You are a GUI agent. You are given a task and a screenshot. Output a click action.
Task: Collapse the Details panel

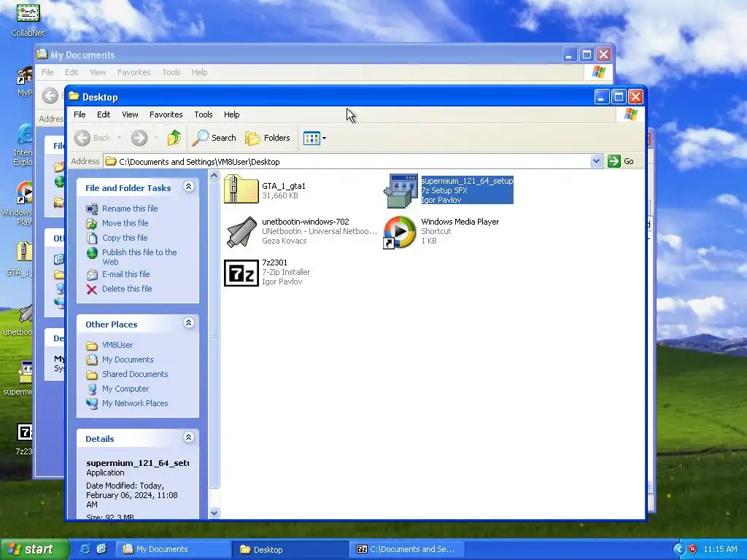point(189,437)
